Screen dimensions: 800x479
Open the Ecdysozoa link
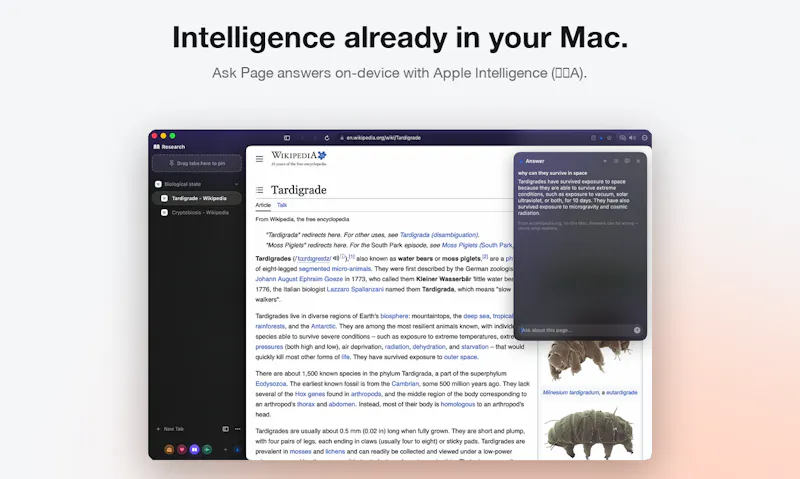271,384
